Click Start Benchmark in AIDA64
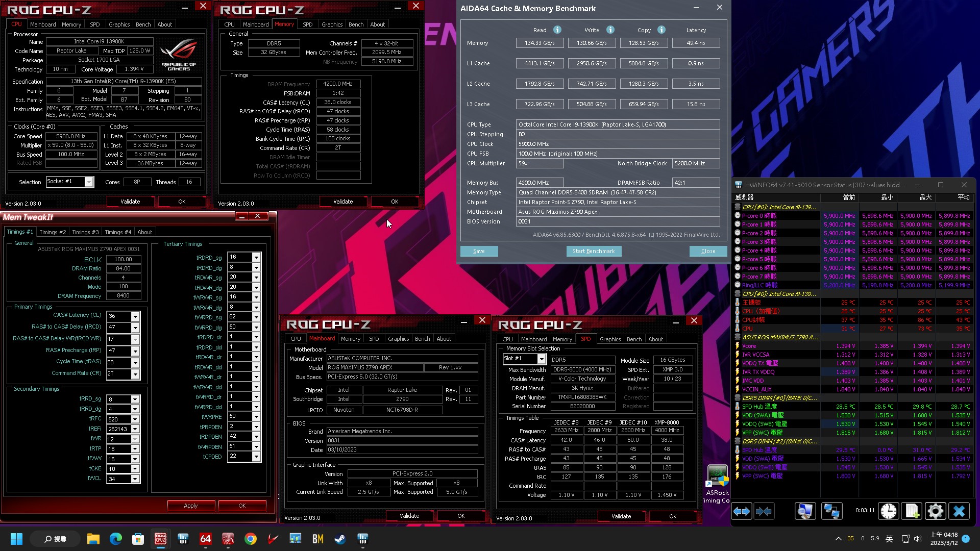The height and width of the screenshot is (551, 980). point(594,251)
